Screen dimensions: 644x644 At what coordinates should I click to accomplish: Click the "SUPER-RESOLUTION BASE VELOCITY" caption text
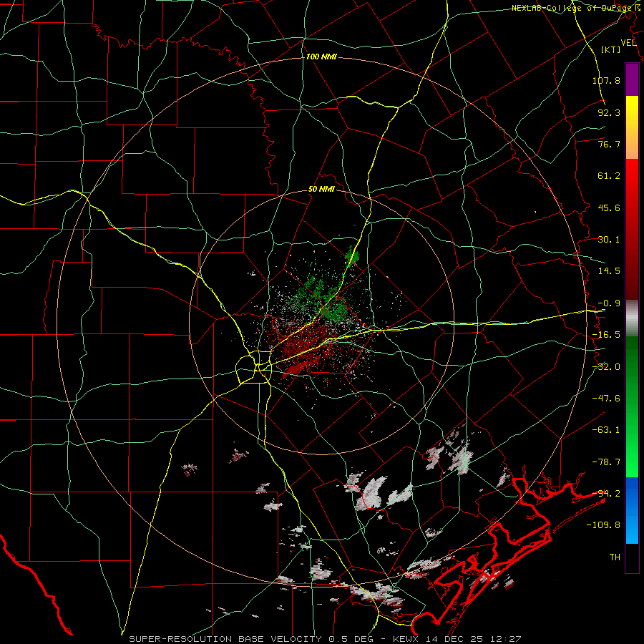coord(225,639)
